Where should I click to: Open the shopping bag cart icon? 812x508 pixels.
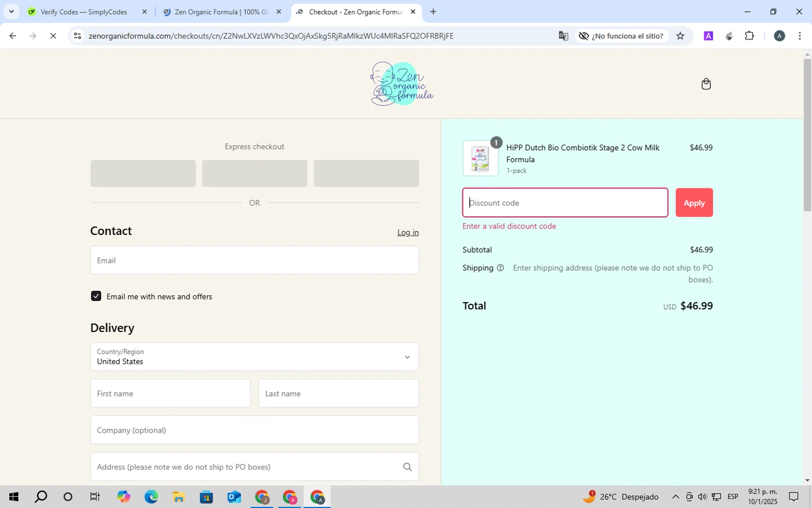(706, 84)
